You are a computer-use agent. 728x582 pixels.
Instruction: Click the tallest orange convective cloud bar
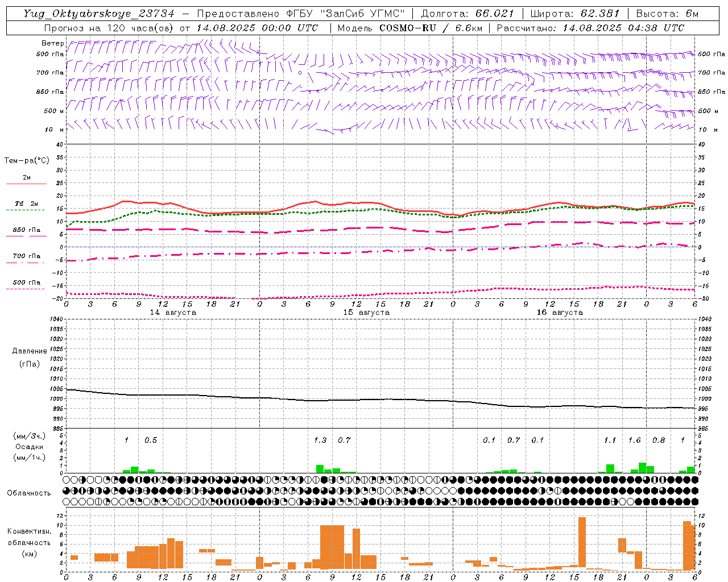click(x=582, y=543)
